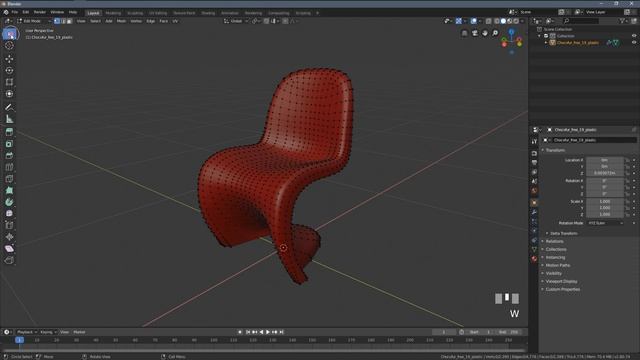Select the Shear tool
640x360 pixels.
[x=9, y=249]
